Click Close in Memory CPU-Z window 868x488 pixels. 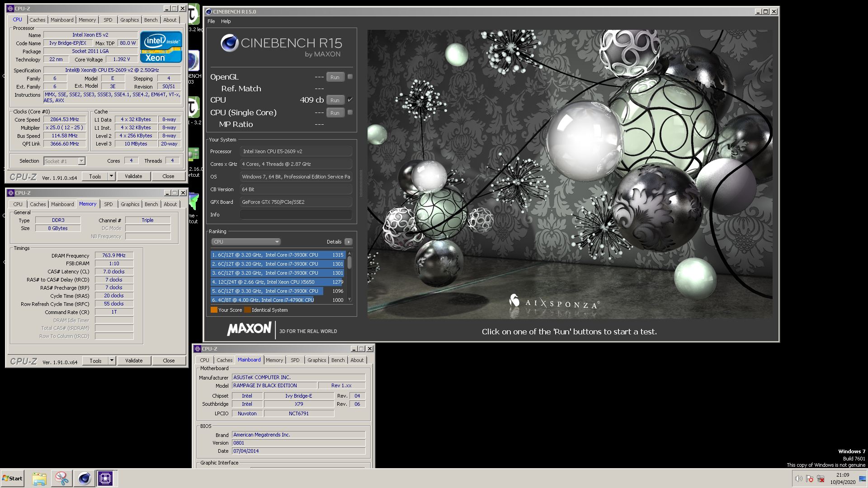tap(169, 361)
